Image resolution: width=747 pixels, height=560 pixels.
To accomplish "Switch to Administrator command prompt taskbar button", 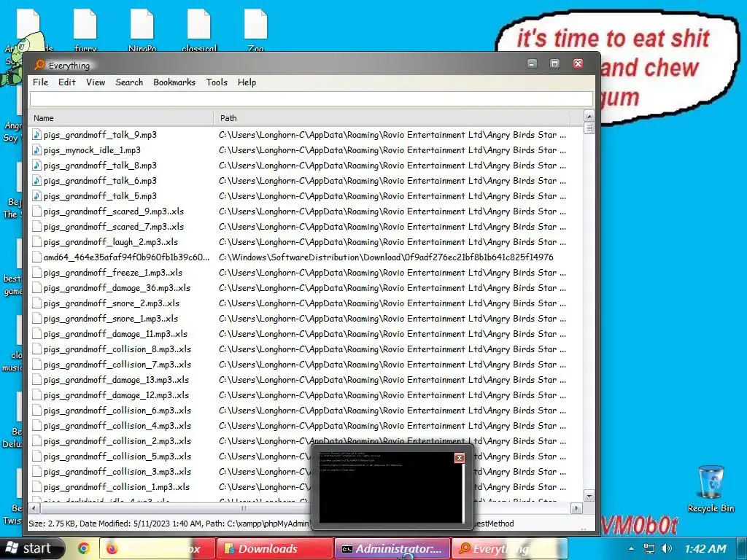I will pyautogui.click(x=392, y=548).
